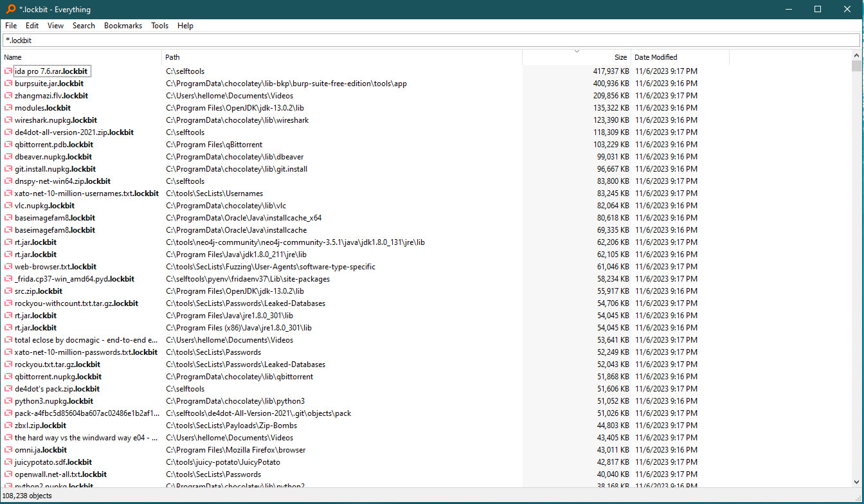Open the Bookmarks menu
864x504 pixels.
(123, 26)
